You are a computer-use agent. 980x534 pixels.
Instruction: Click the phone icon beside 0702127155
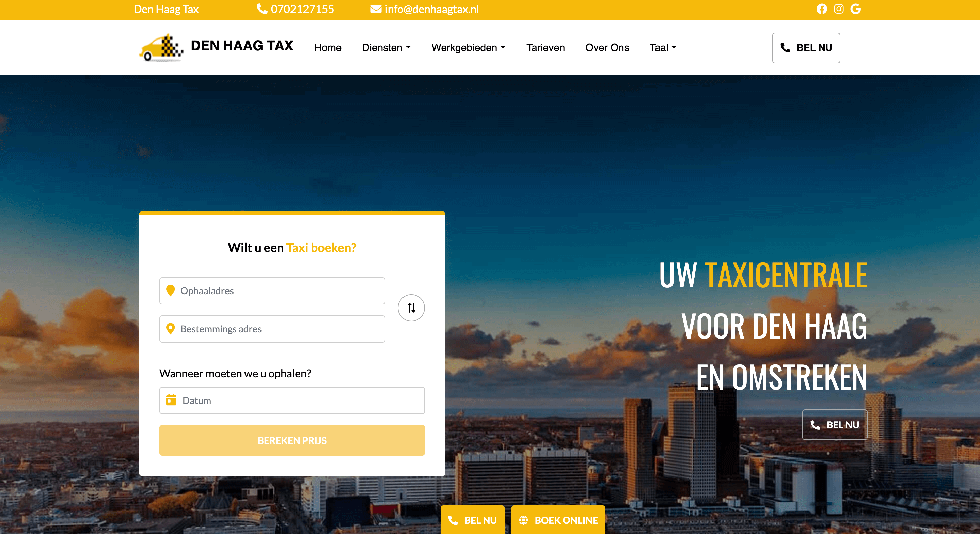pyautogui.click(x=262, y=9)
